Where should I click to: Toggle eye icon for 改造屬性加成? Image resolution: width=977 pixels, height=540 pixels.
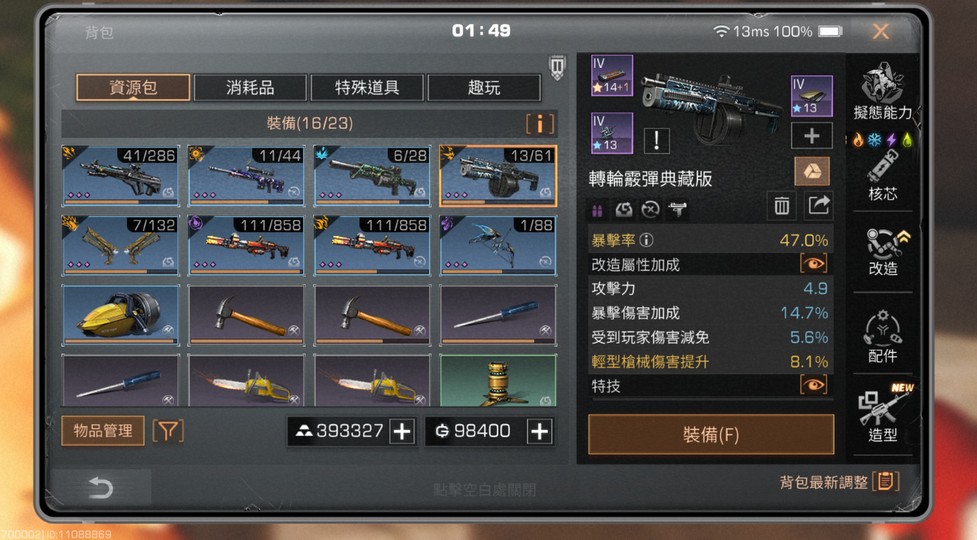tap(814, 264)
